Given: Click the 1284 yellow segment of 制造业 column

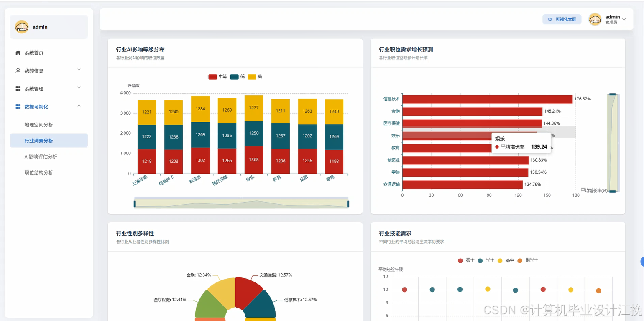Looking at the screenshot, I should click(x=200, y=109).
